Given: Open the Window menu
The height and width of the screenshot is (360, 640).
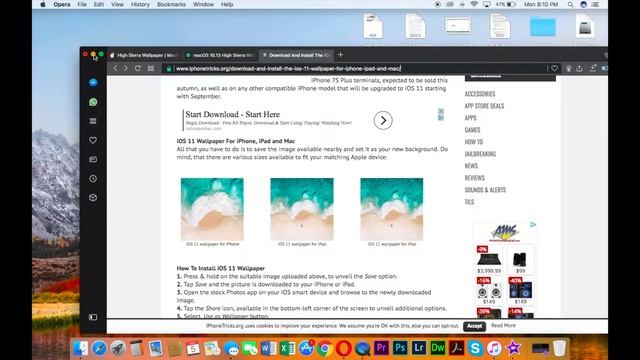Looking at the screenshot, I should [x=203, y=4].
